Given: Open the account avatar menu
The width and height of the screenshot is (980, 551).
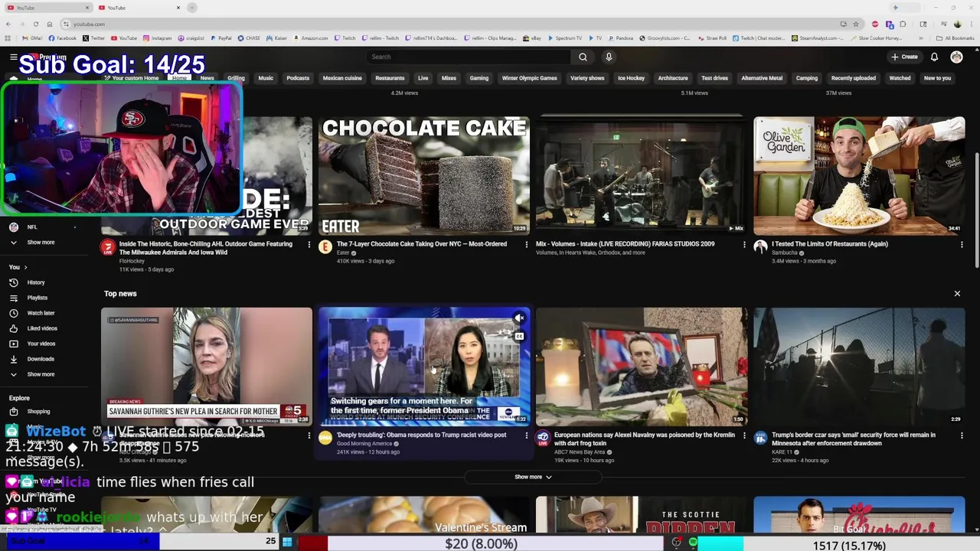Looking at the screenshot, I should tap(956, 57).
